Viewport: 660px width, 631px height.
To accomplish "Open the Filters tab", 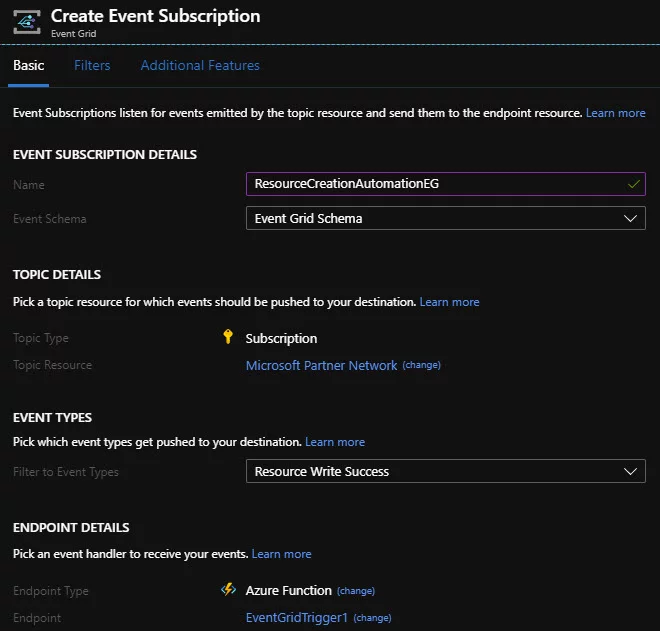I will [92, 66].
